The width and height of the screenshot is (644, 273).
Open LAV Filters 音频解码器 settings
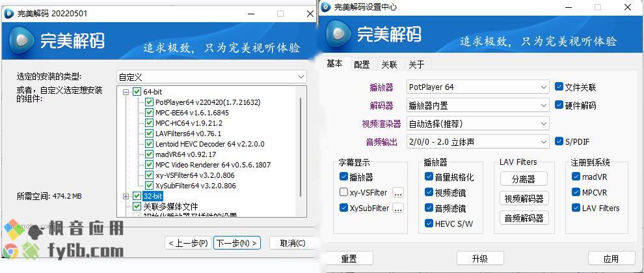tap(524, 218)
